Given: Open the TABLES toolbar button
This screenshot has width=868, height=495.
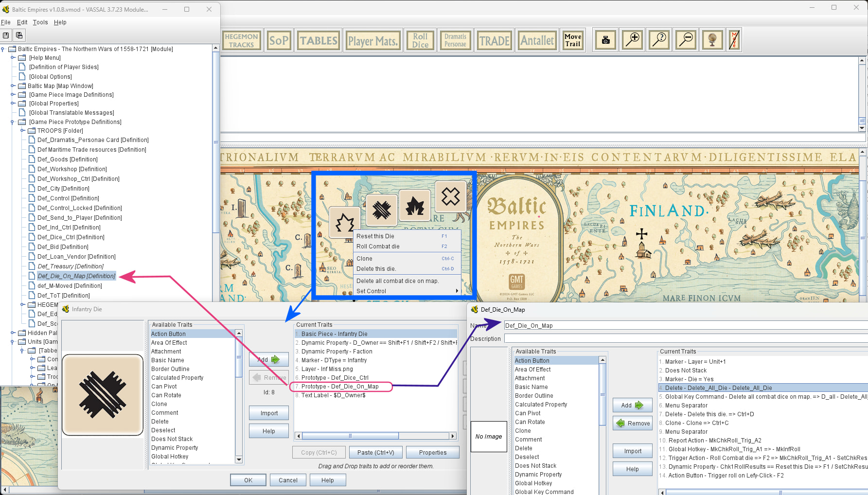Looking at the screenshot, I should (x=319, y=40).
